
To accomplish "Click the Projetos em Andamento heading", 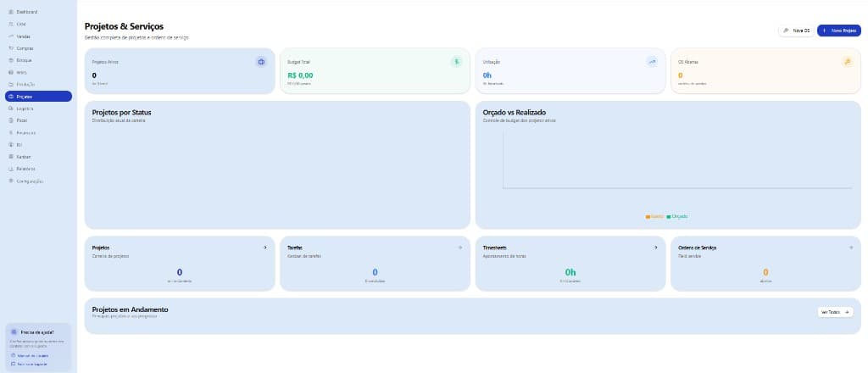I will [x=130, y=309].
